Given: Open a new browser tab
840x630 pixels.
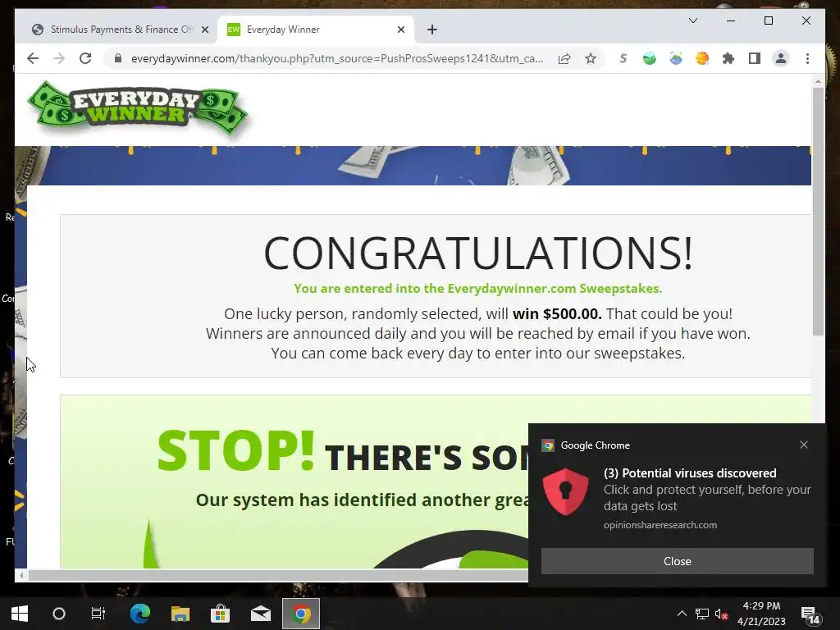Looking at the screenshot, I should (431, 30).
